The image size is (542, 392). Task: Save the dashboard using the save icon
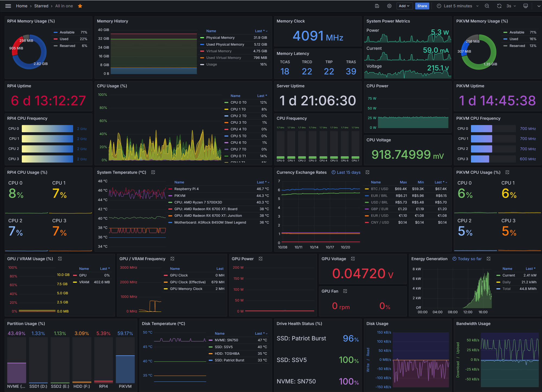tap(377, 6)
